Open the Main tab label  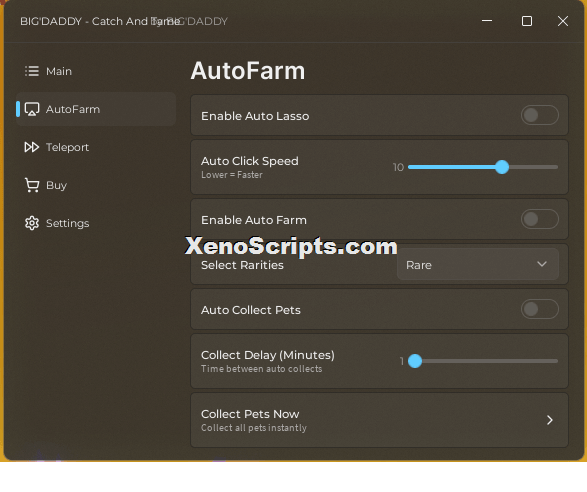[x=59, y=71]
